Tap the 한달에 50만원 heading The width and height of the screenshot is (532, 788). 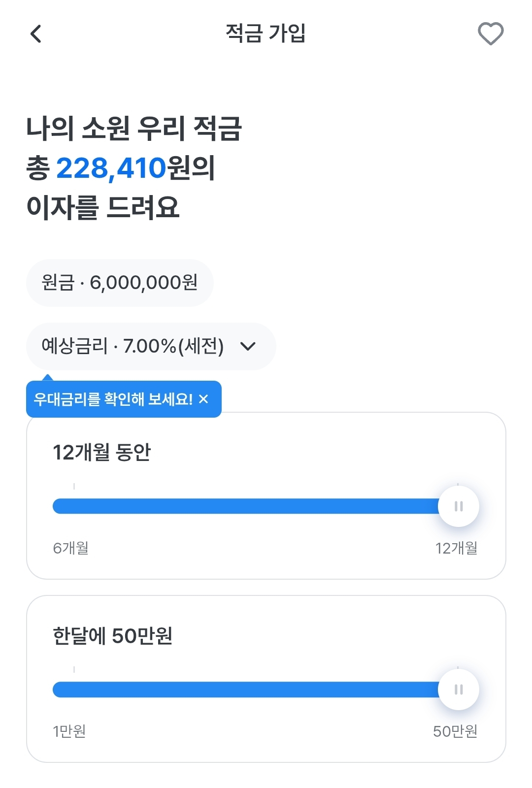[112, 636]
